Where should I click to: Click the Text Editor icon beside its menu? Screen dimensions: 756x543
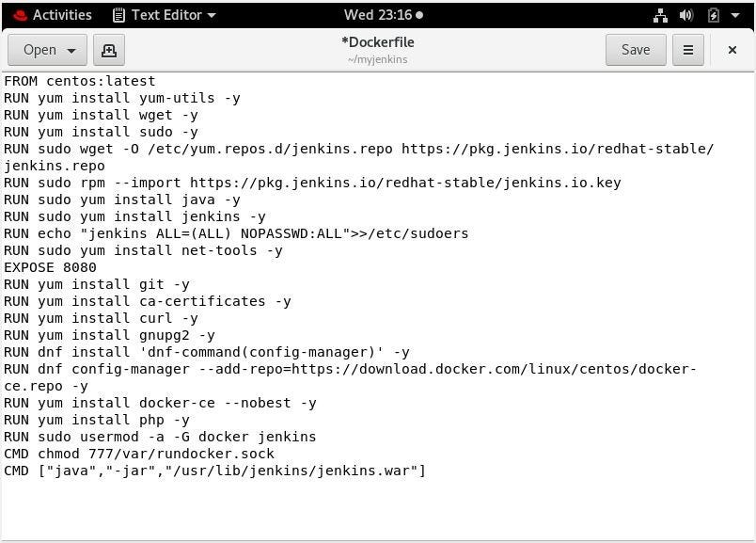(118, 14)
